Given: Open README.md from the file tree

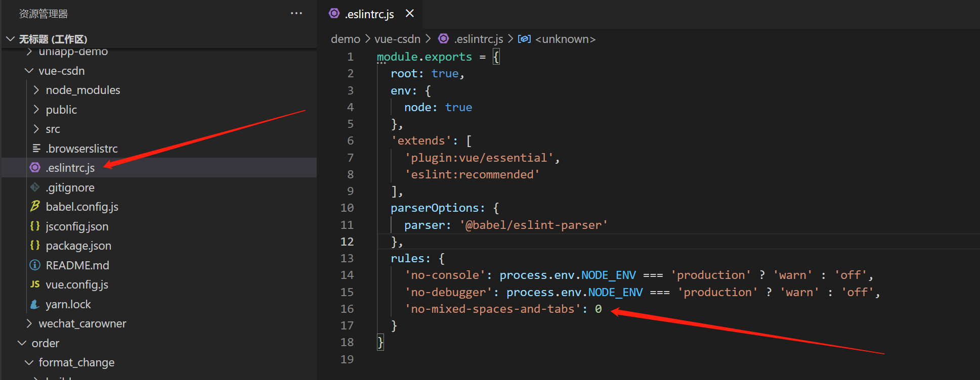Looking at the screenshot, I should (x=77, y=265).
